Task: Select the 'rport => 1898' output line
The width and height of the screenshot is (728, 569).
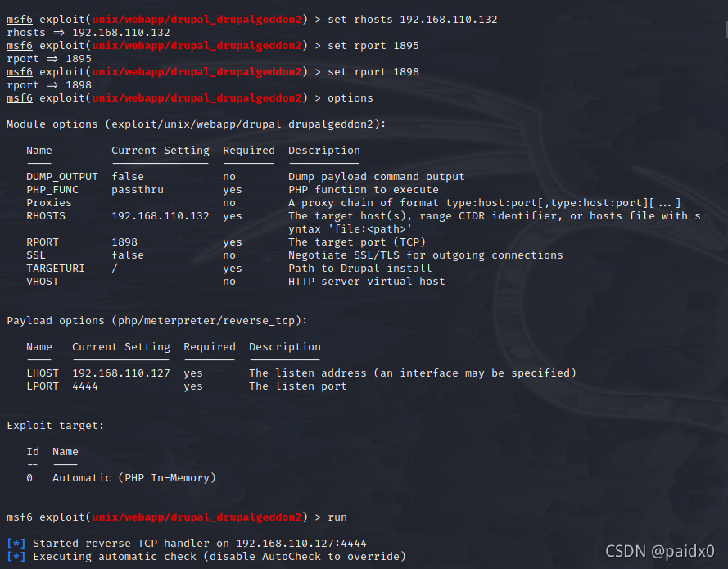Action: click(49, 85)
